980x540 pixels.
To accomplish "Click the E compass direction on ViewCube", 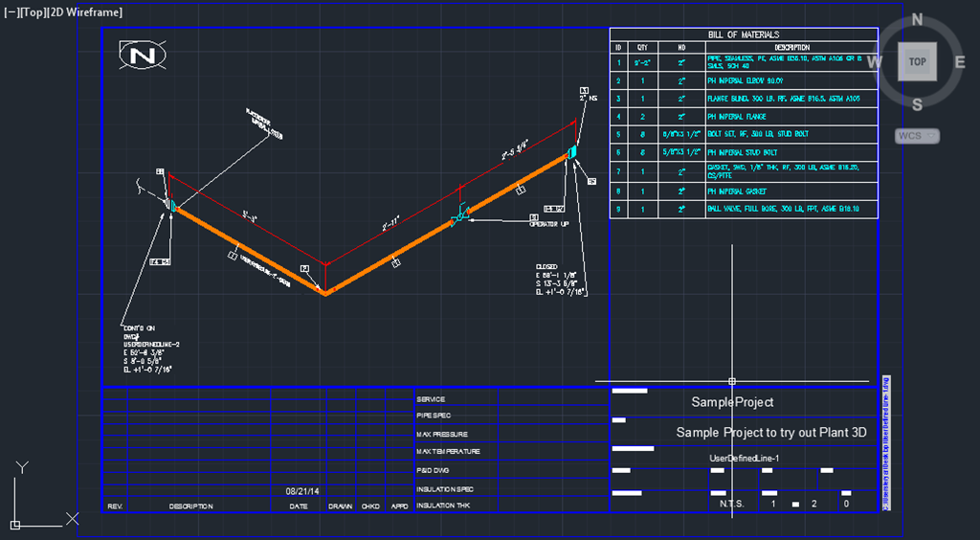I will [x=960, y=63].
